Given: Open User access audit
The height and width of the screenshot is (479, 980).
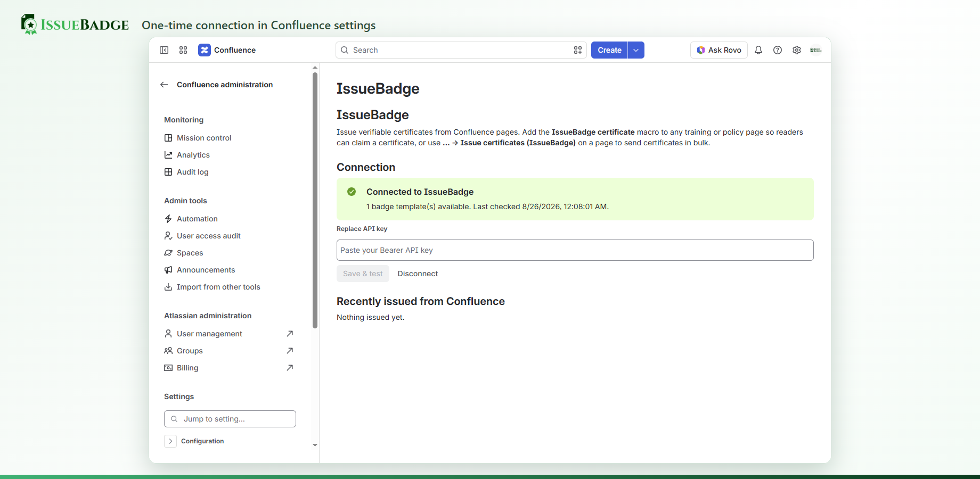Looking at the screenshot, I should click(x=209, y=236).
